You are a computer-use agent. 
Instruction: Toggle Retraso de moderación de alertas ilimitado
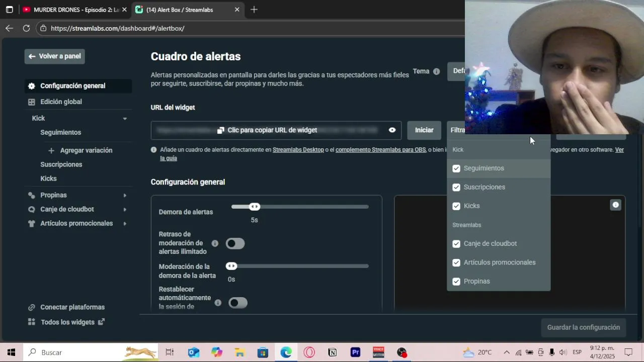(235, 243)
